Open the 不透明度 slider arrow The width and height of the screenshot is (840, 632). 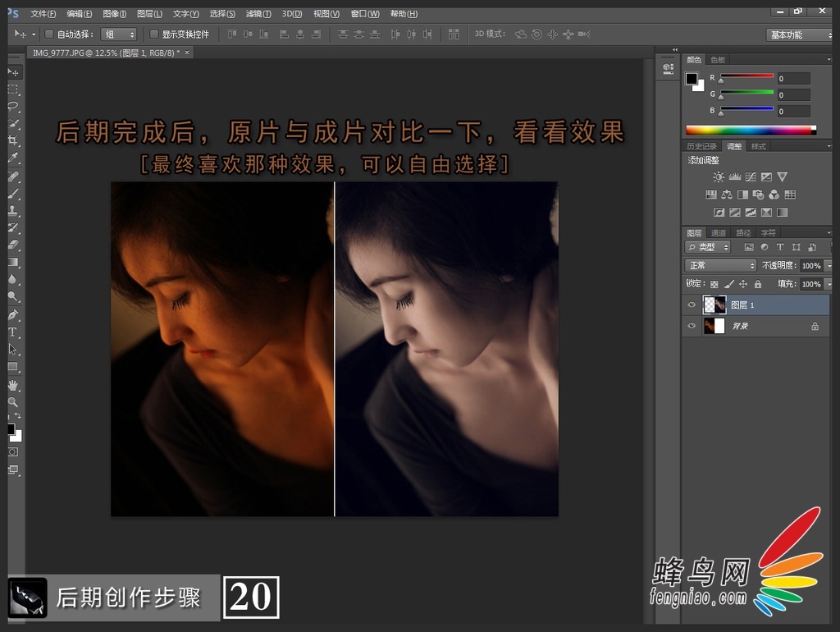(x=829, y=265)
